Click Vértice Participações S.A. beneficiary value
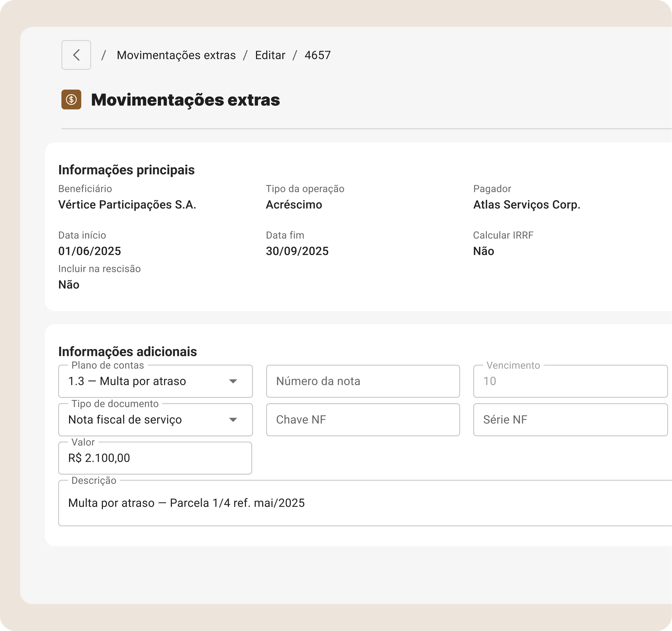Screen dimensions: 672x631 coord(127,205)
